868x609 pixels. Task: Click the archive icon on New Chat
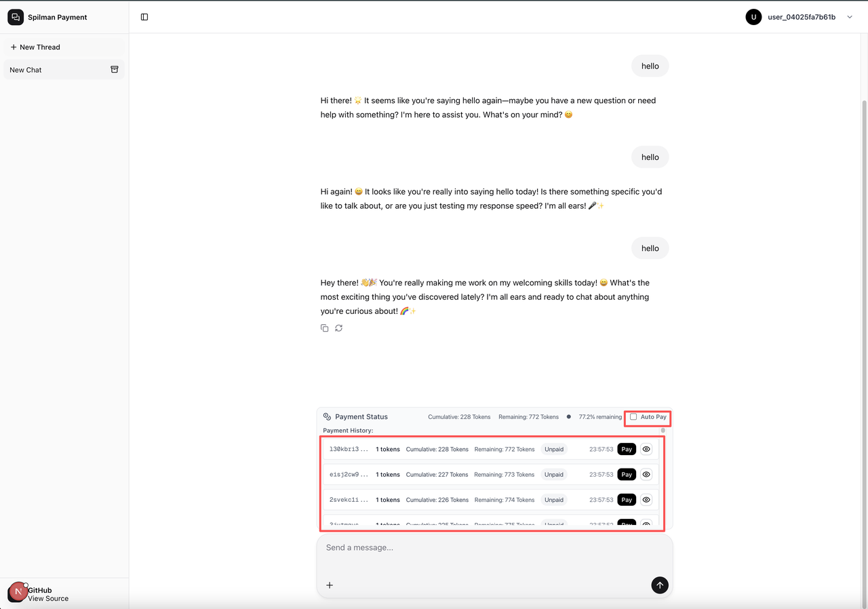click(x=115, y=70)
